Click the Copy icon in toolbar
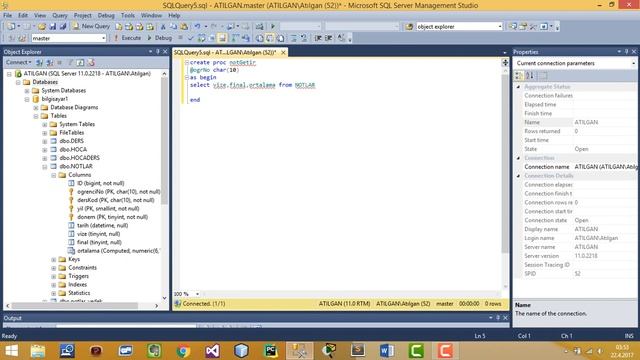The image size is (640, 360). click(x=173, y=27)
